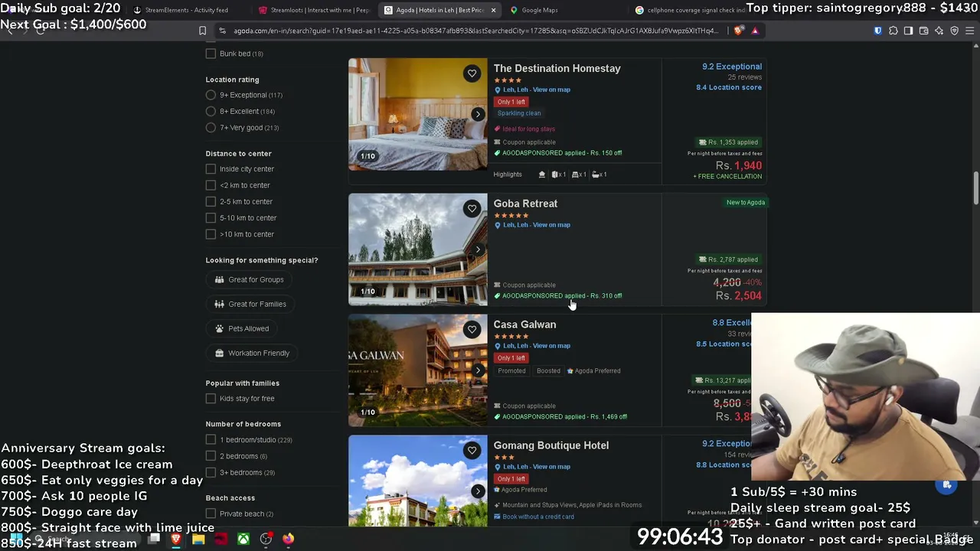Tick the Private beach checkbox
This screenshot has height=551, width=980.
tap(211, 514)
